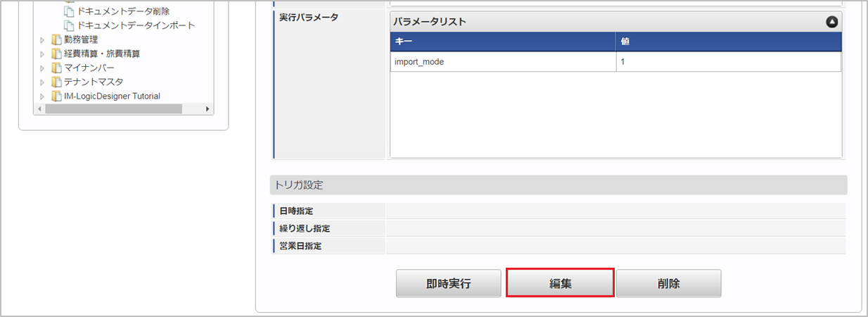Select テナントマスタ tree label
868x317 pixels.
pos(93,82)
